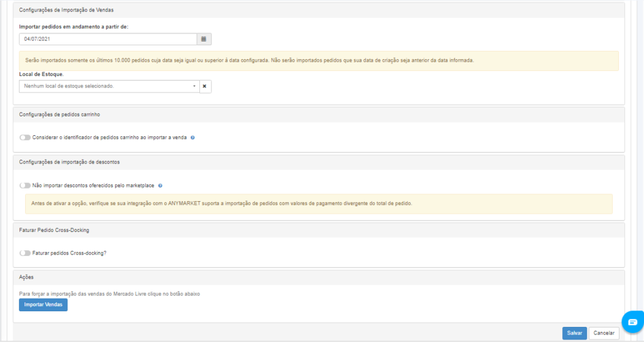Click the Importar Vendas button
The image size is (644, 342).
43,305
